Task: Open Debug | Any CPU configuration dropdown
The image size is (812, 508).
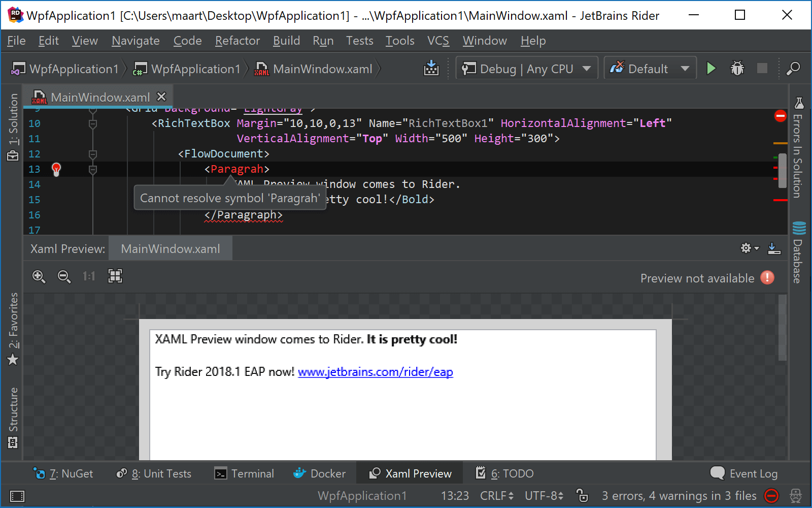Action: pyautogui.click(x=527, y=69)
